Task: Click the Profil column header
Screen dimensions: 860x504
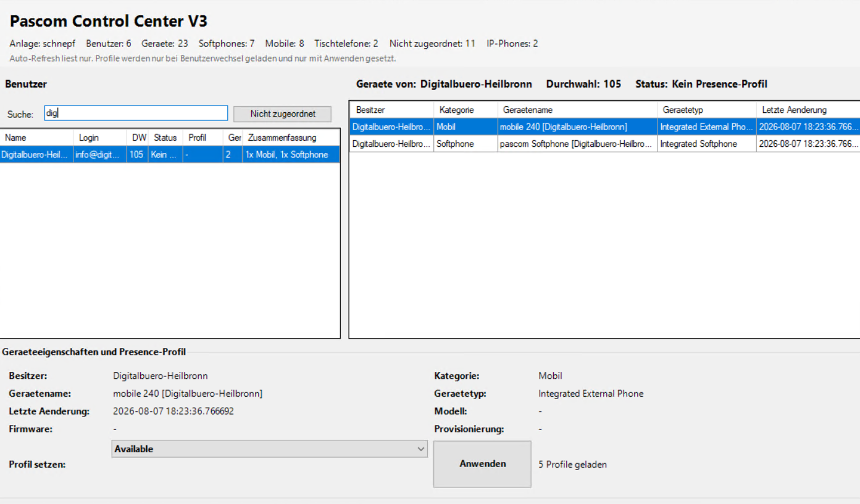Action: (202, 138)
